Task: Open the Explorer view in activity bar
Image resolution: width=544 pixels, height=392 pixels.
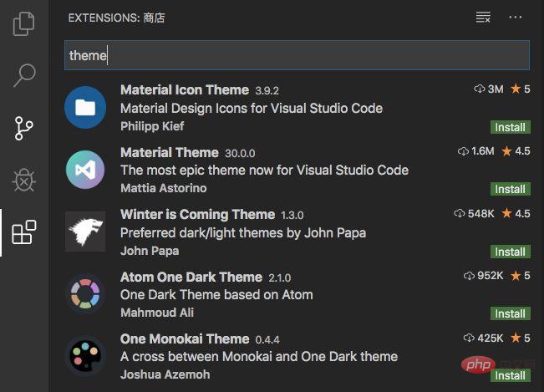Action: pyautogui.click(x=23, y=23)
